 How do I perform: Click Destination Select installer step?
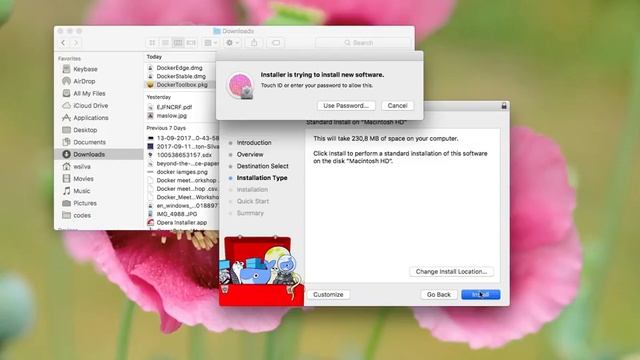pos(262,166)
